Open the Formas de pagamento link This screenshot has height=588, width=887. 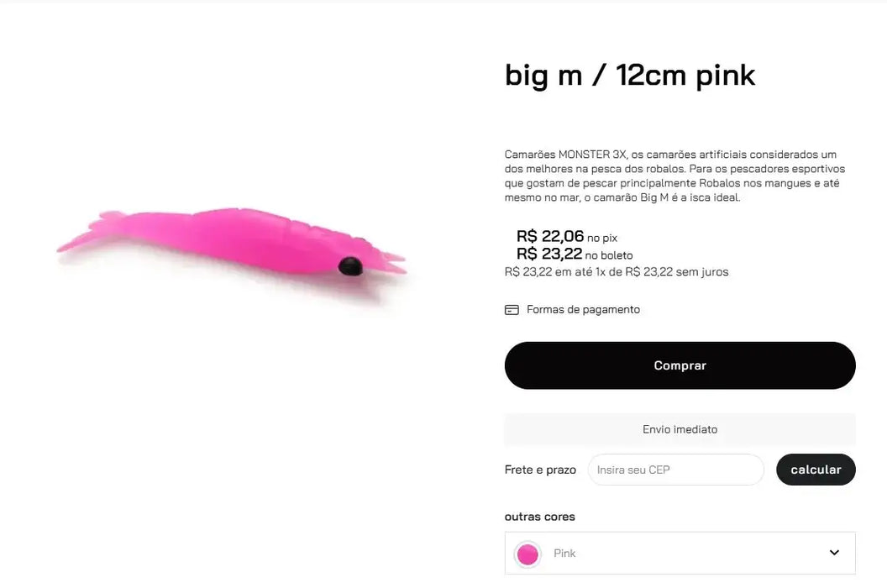click(x=583, y=310)
